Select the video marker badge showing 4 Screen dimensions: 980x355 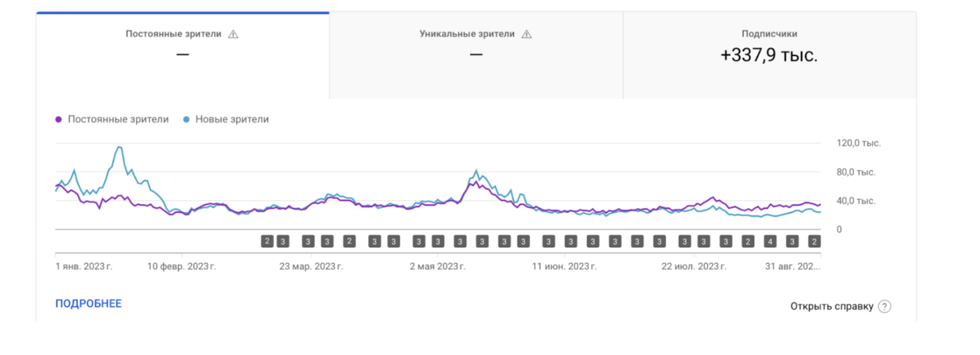coord(770,241)
